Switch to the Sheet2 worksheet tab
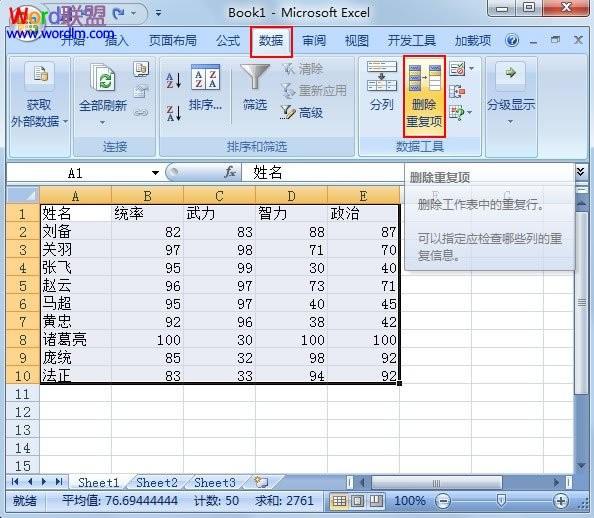Screen dimensions: 594x518 pos(156,482)
